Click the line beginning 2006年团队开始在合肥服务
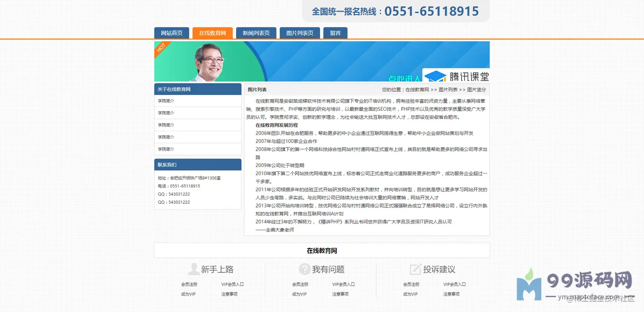The width and height of the screenshot is (644, 312). 365,133
